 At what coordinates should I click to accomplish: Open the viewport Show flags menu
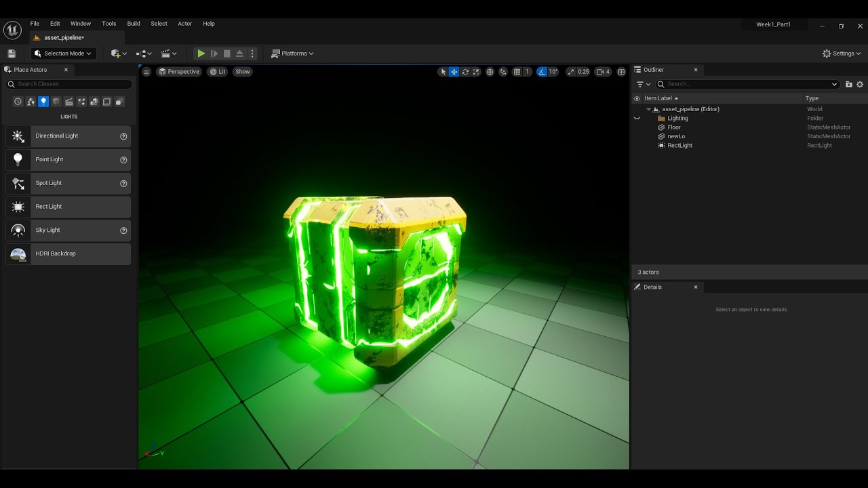[243, 72]
